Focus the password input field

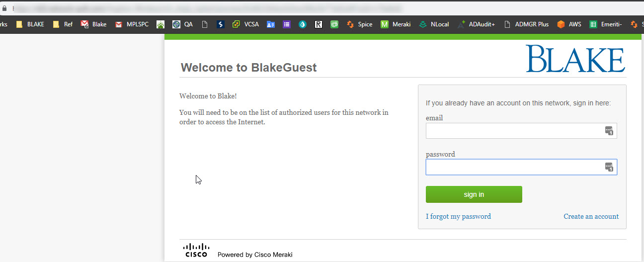tap(521, 167)
